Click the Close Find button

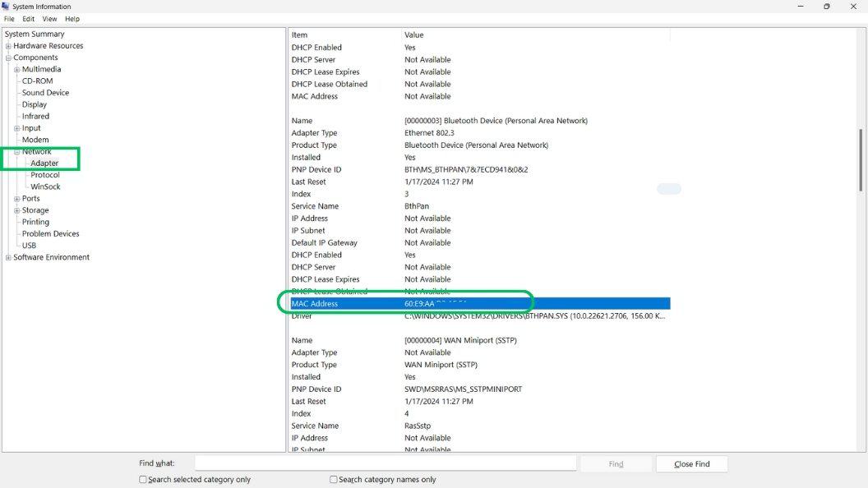coord(690,463)
